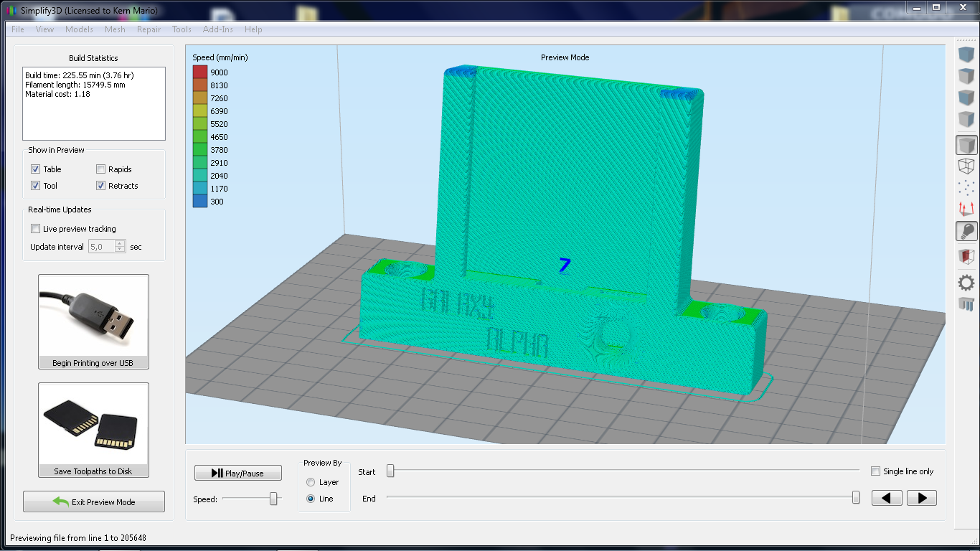Open the Tools menu

click(x=182, y=29)
